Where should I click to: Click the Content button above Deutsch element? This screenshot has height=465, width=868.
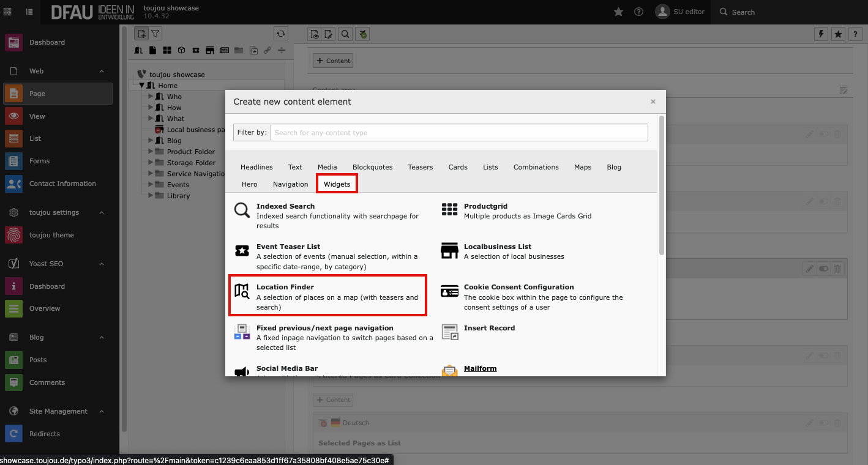tap(333, 400)
